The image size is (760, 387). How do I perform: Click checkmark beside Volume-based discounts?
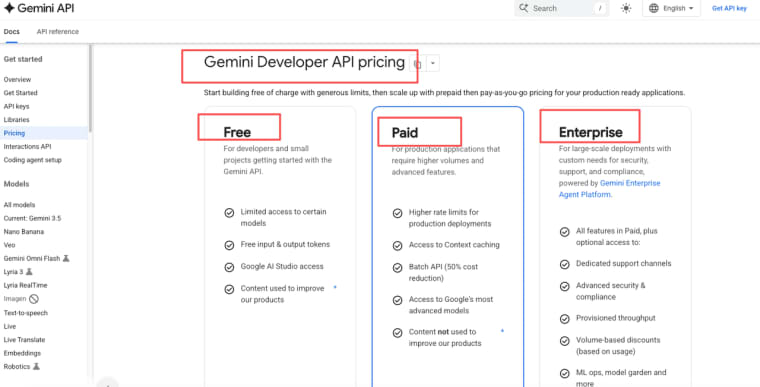[565, 341]
